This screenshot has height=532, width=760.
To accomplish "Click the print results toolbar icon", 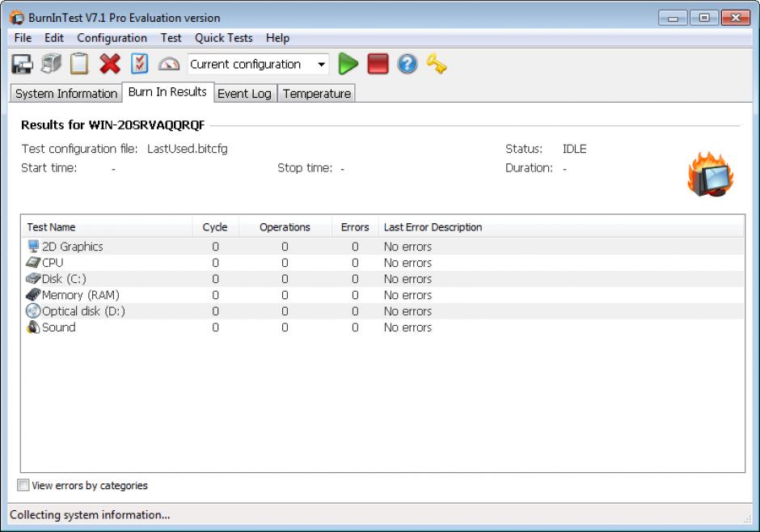I will coord(52,64).
